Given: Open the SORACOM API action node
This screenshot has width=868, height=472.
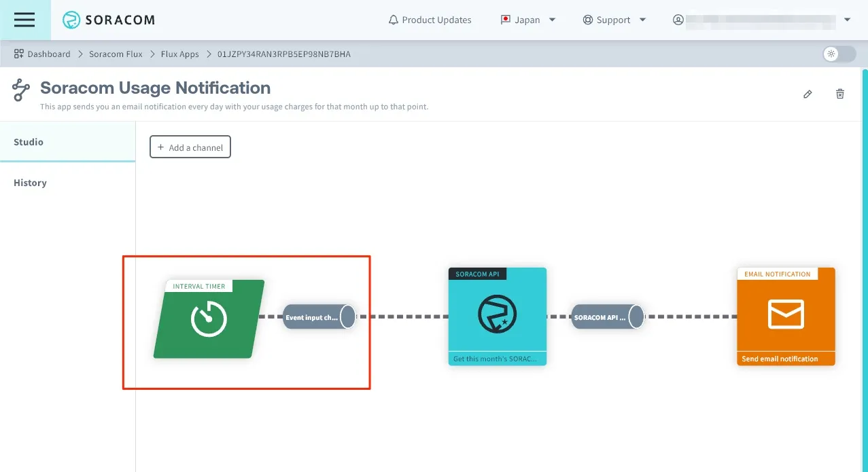Looking at the screenshot, I should (x=498, y=316).
